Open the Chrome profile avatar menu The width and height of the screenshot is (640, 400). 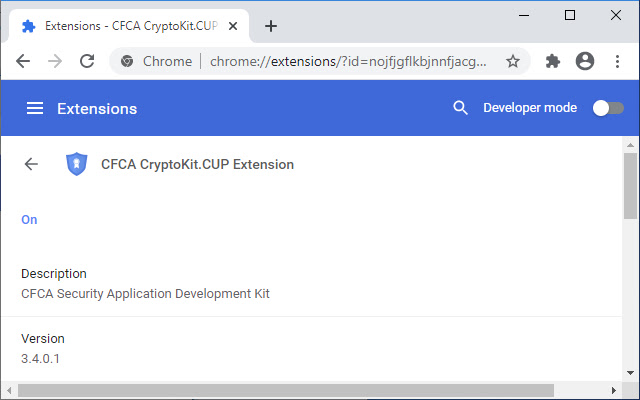[585, 61]
